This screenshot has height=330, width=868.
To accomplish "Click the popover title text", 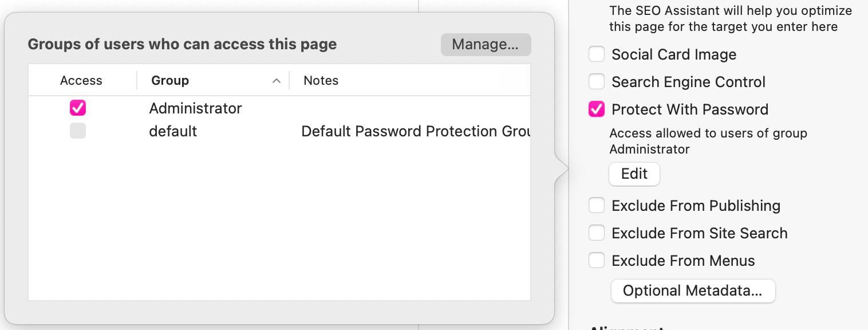I will (x=182, y=44).
